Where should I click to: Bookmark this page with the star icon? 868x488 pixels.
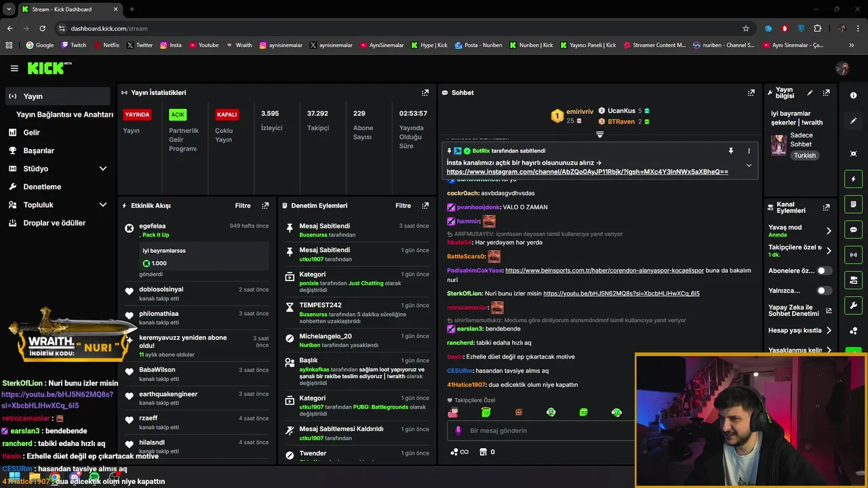point(746,28)
